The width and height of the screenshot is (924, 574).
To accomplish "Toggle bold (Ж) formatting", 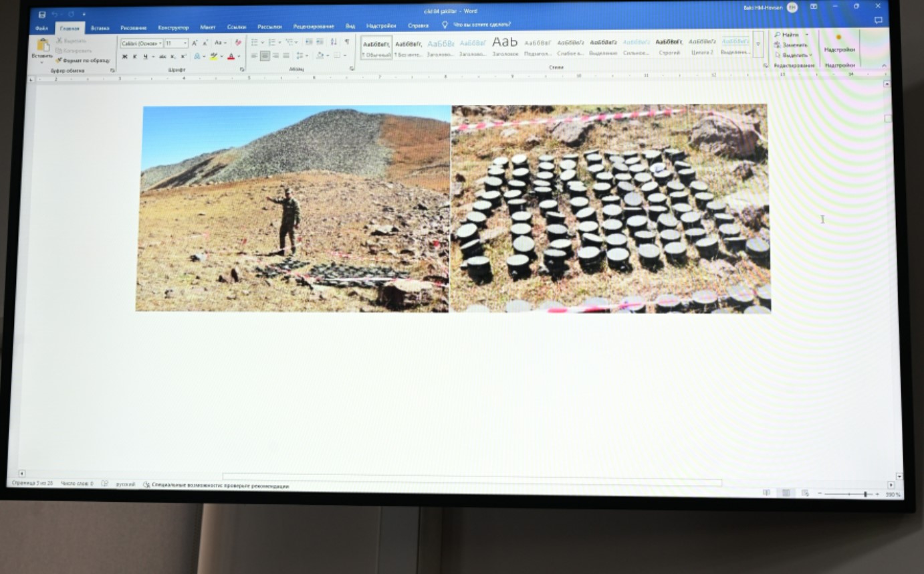I will click(x=124, y=56).
